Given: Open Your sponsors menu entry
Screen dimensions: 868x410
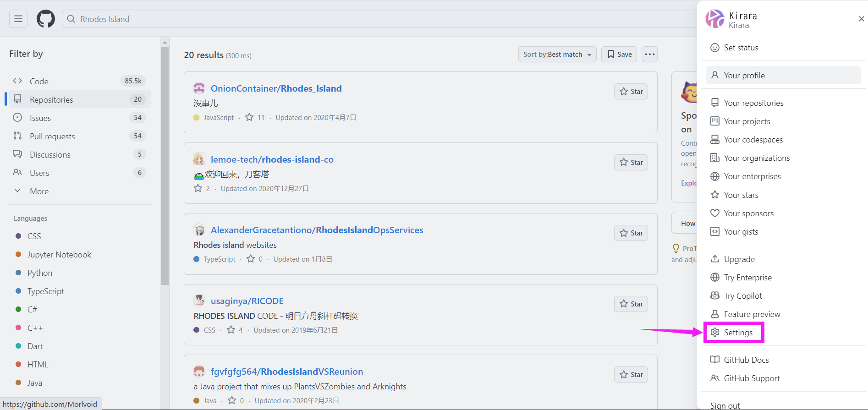Looking at the screenshot, I should (x=783, y=213).
